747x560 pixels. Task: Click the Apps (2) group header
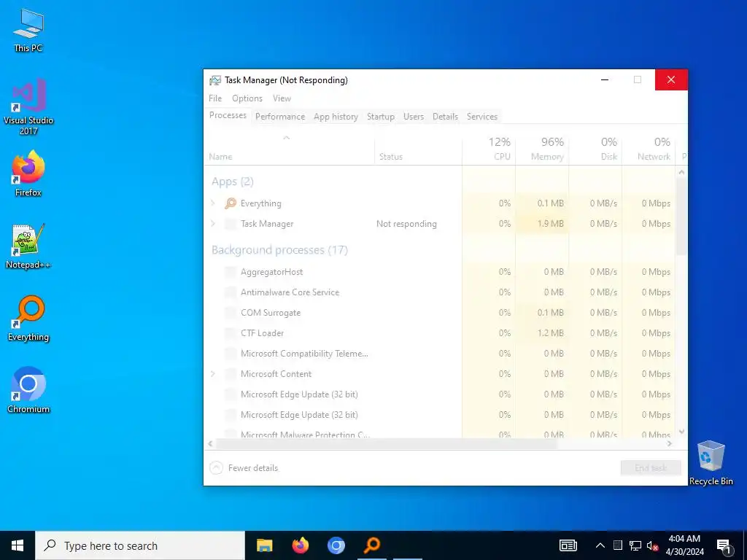pyautogui.click(x=233, y=182)
